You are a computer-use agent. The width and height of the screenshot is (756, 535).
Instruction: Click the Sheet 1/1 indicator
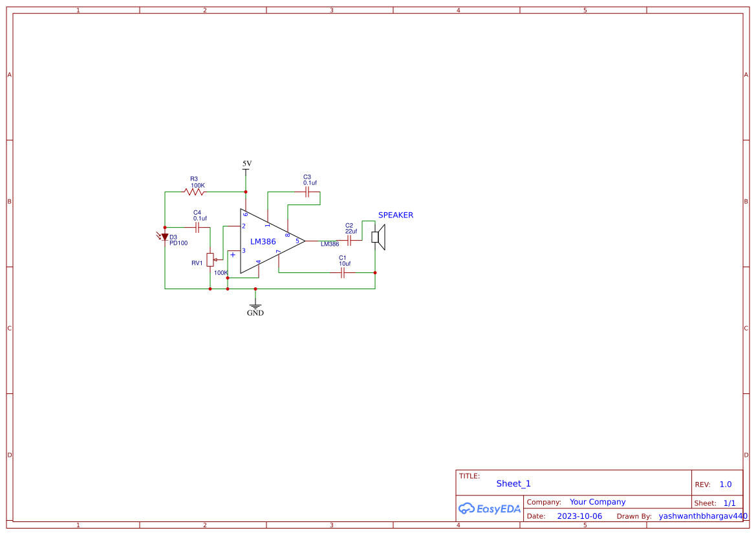click(729, 503)
